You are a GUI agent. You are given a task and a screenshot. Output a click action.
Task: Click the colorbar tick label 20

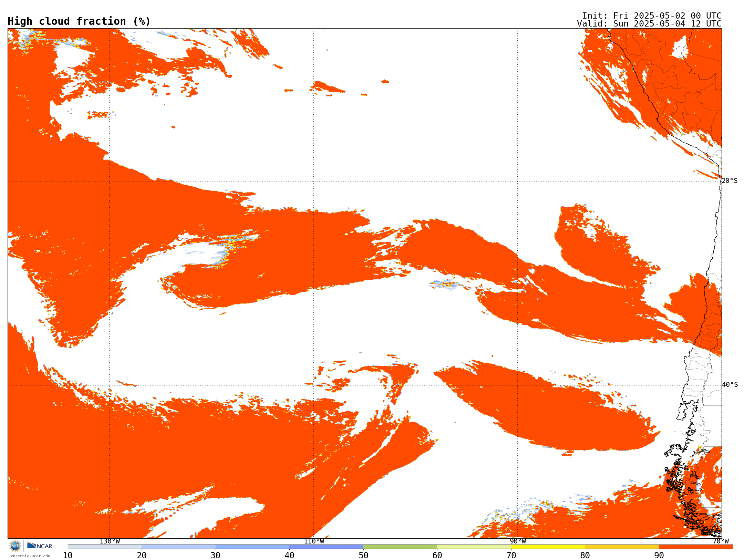(142, 556)
